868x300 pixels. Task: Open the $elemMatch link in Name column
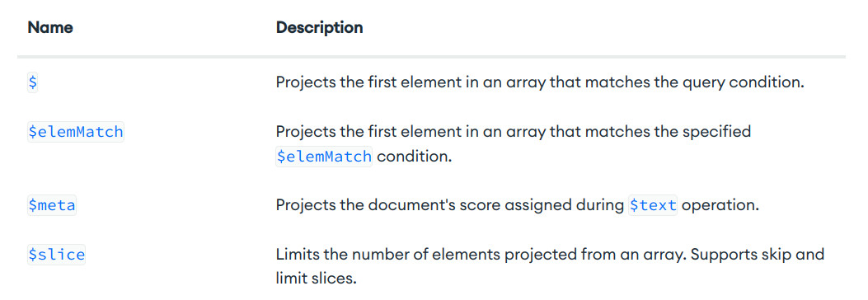[x=75, y=133]
